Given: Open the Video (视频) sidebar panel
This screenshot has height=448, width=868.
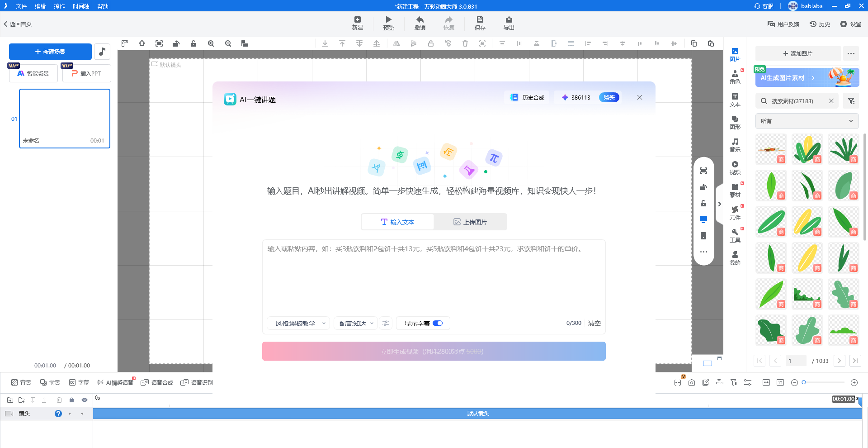Looking at the screenshot, I should (735, 167).
